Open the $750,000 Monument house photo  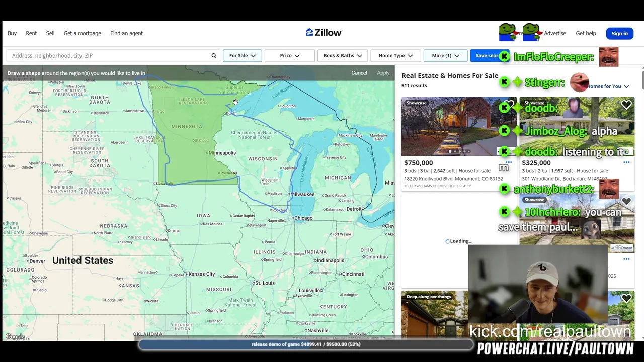(459, 126)
